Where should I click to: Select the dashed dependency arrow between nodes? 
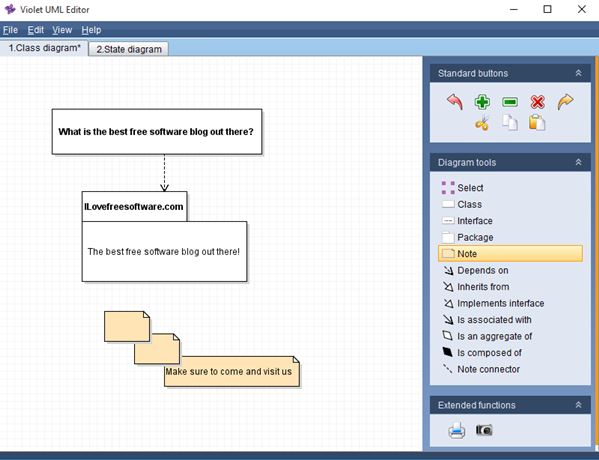[x=164, y=173]
